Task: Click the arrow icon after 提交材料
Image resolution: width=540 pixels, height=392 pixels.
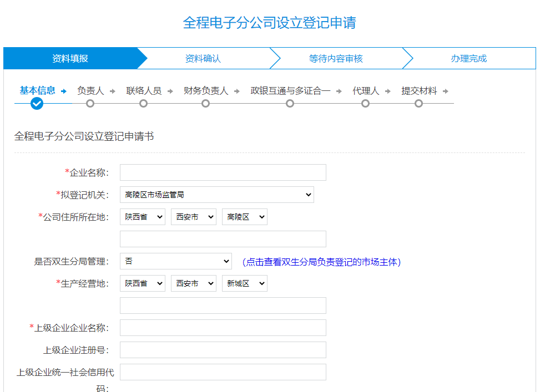Action: tap(446, 91)
